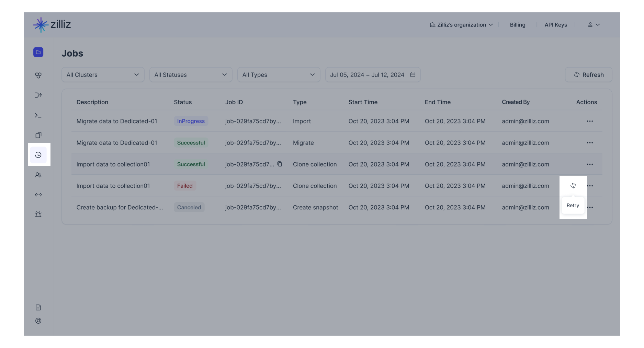The height and width of the screenshot is (348, 644).
Task: Click the blue project folder icon
Action: [x=38, y=52]
